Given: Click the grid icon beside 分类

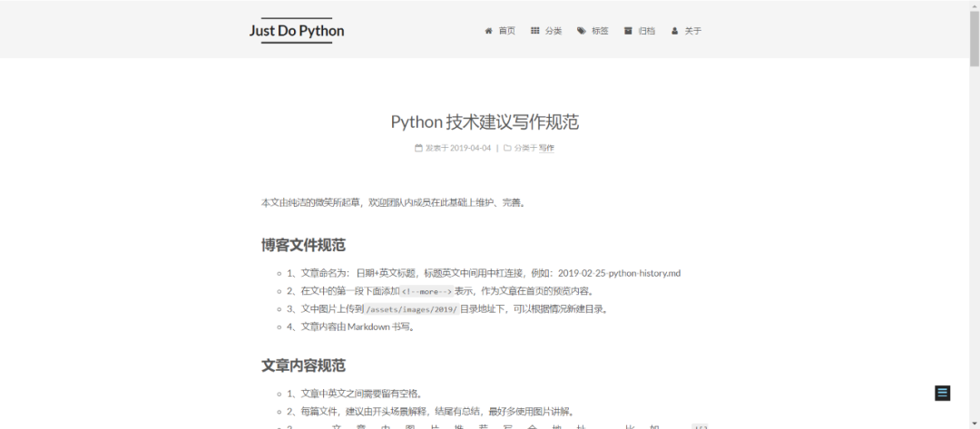Looking at the screenshot, I should coord(535,31).
